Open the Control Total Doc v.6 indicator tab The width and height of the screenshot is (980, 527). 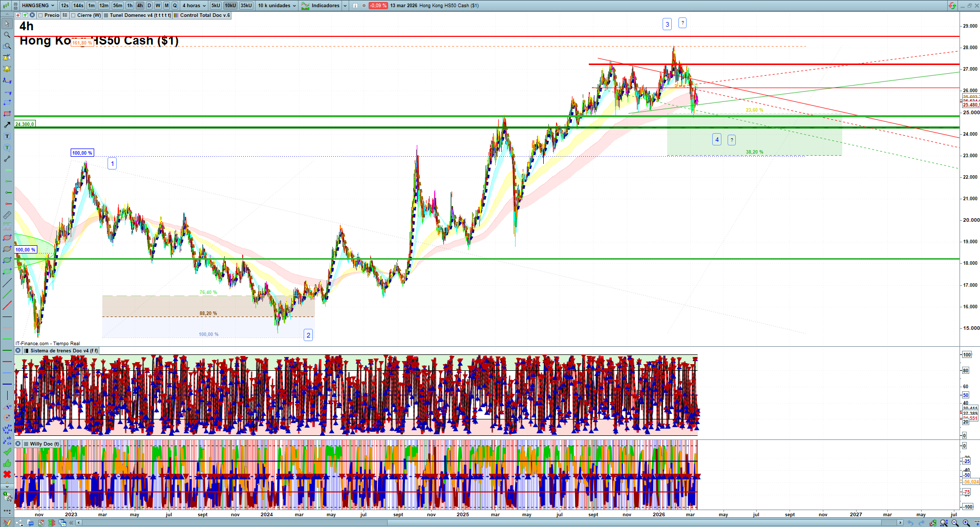pyautogui.click(x=202, y=15)
